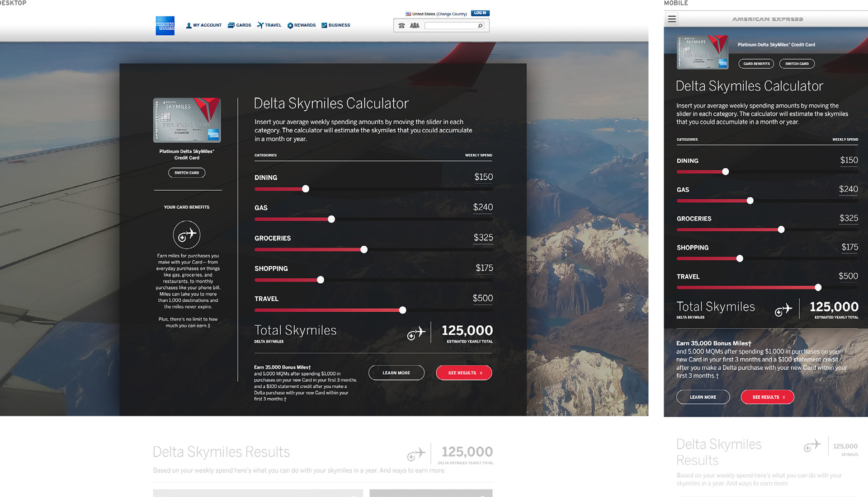The height and width of the screenshot is (497, 868).
Task: Click the desktop Shopping $175 value
Action: click(484, 268)
